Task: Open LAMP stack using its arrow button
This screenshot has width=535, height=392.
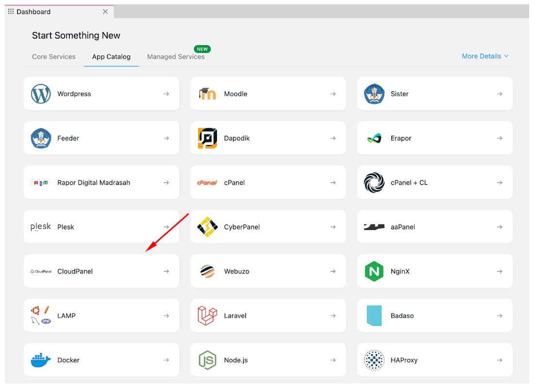Action: (165, 315)
